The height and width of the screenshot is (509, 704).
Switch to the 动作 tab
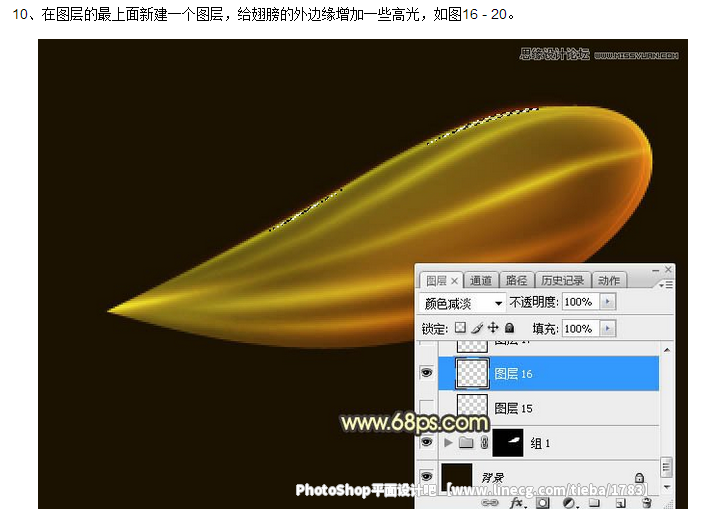tap(608, 281)
